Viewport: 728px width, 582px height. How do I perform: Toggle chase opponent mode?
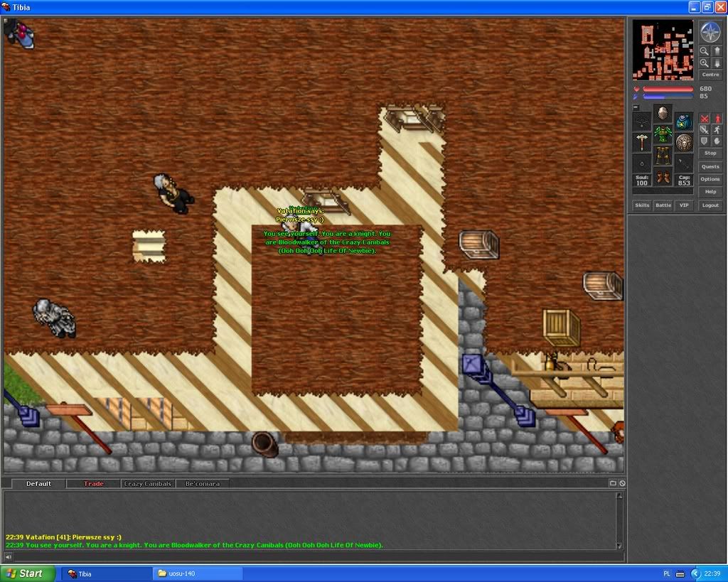717,130
